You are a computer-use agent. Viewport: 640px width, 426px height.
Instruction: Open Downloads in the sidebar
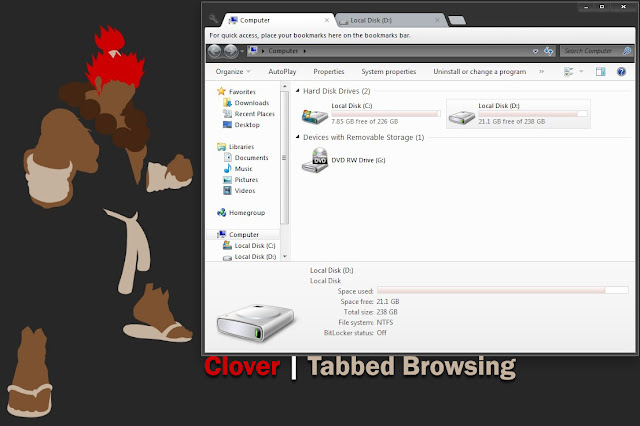pyautogui.click(x=246, y=102)
